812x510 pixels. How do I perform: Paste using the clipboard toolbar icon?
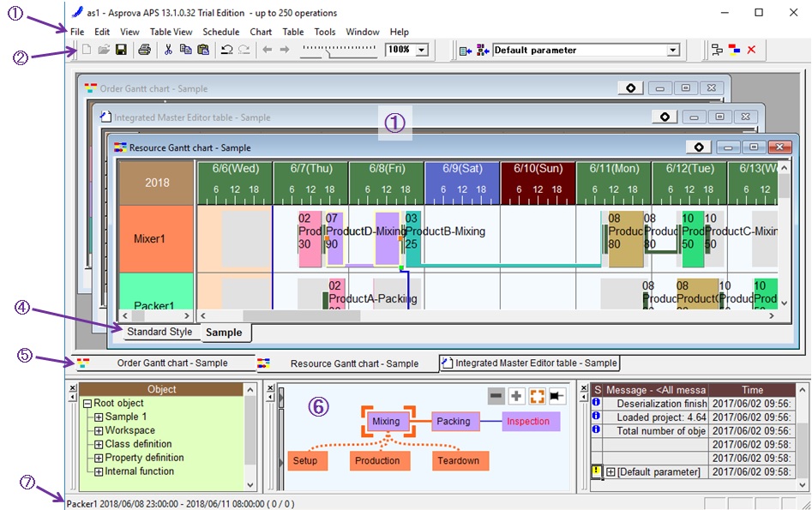[x=203, y=50]
